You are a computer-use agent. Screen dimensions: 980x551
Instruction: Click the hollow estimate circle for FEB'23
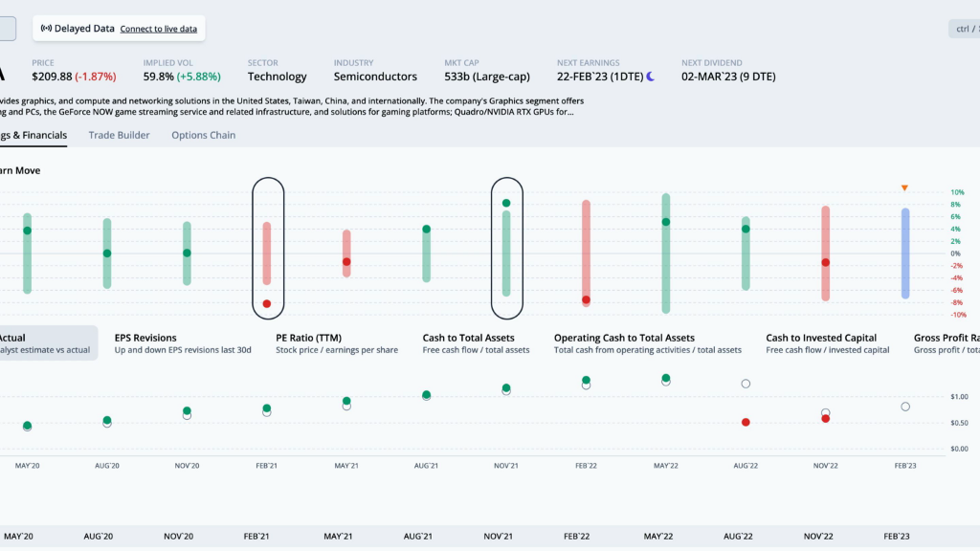[x=904, y=407]
